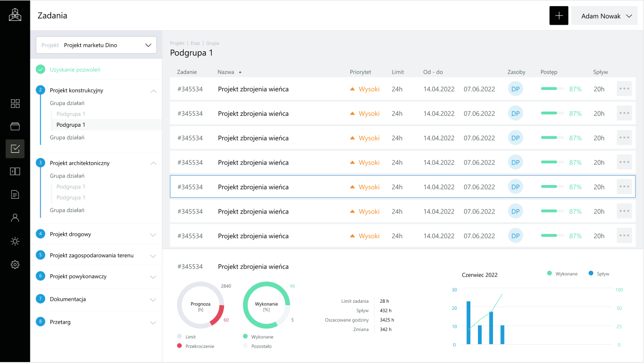Collapse the Projekt konstrukcyjny section
This screenshot has width=644, height=363.
[153, 91]
